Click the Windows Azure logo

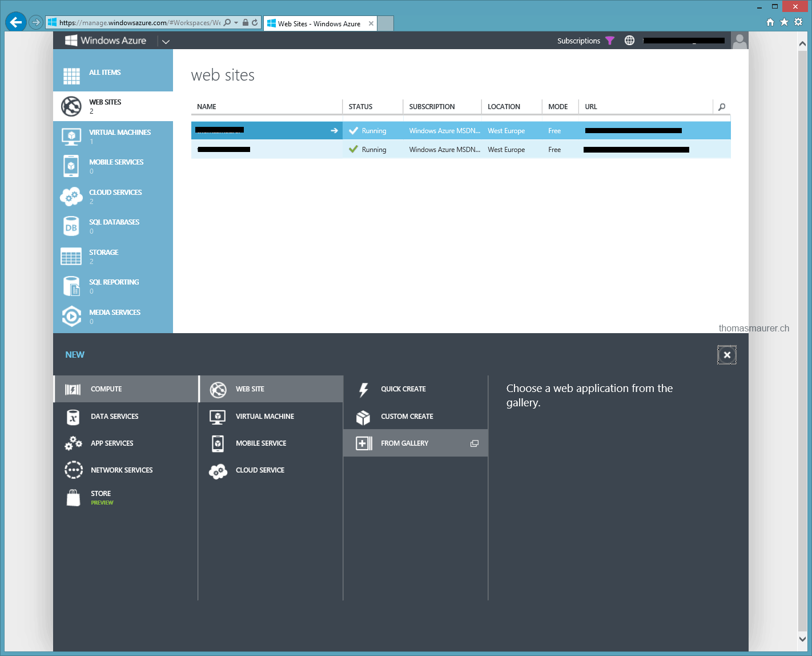pyautogui.click(x=106, y=41)
